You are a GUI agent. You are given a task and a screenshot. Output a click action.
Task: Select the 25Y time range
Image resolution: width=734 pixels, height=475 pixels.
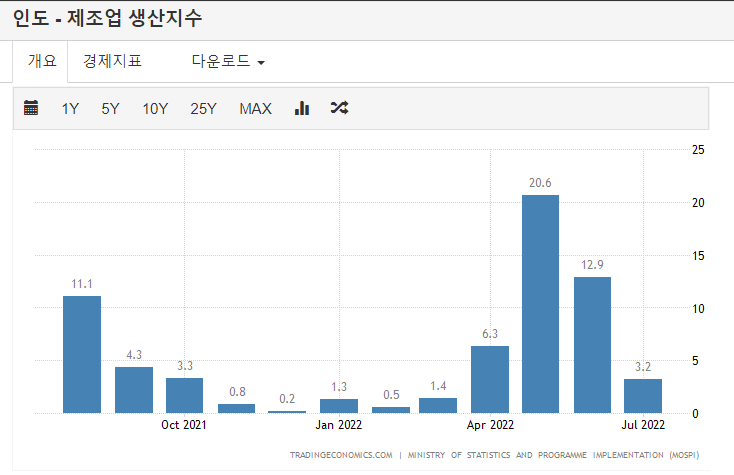click(203, 109)
